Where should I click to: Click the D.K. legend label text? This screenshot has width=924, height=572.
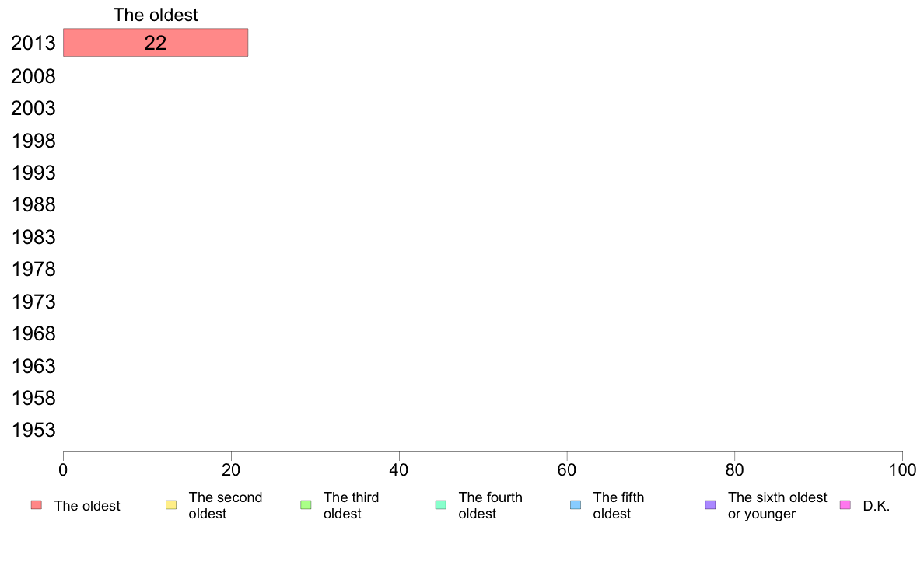(877, 506)
